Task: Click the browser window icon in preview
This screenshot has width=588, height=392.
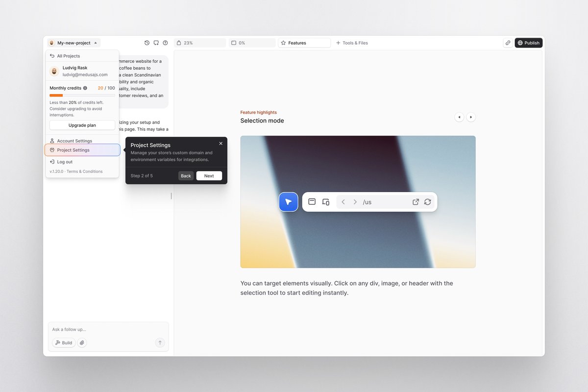Action: click(x=312, y=202)
